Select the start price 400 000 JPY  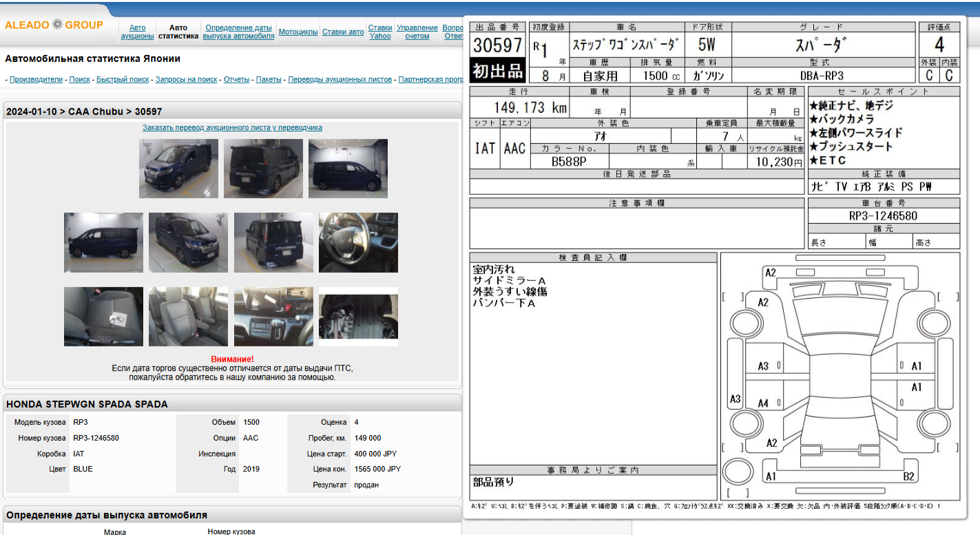[375, 454]
